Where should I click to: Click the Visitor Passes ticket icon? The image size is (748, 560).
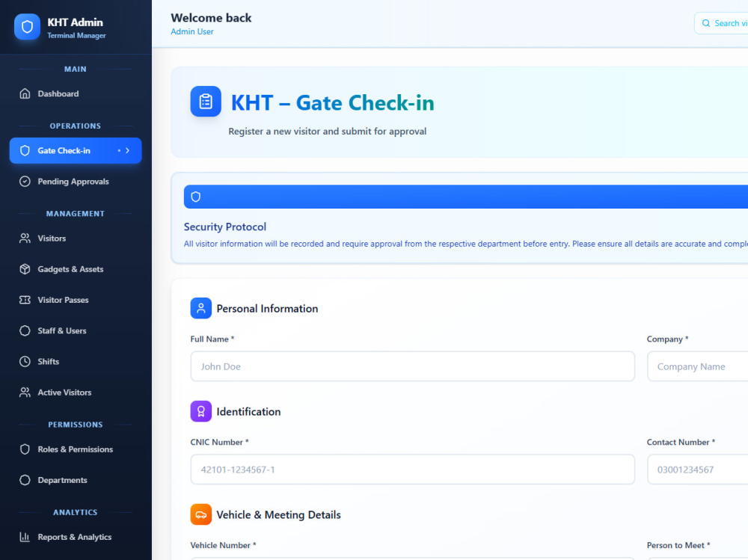click(25, 300)
